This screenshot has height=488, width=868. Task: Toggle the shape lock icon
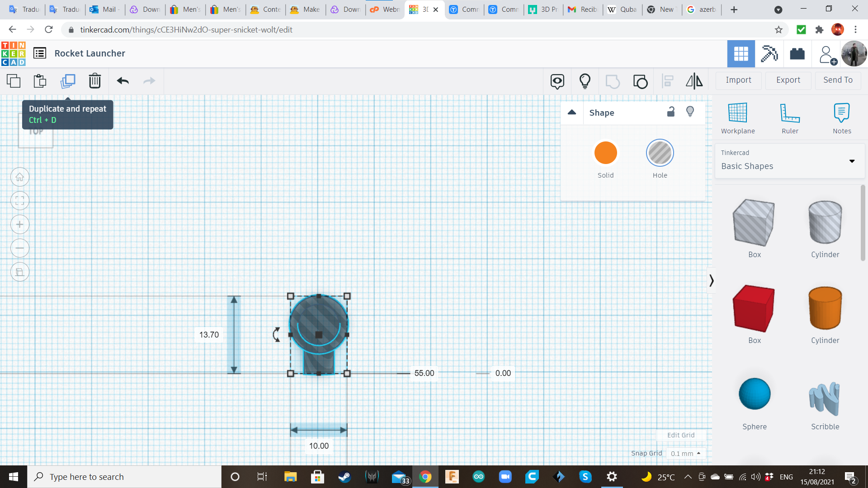[671, 112]
